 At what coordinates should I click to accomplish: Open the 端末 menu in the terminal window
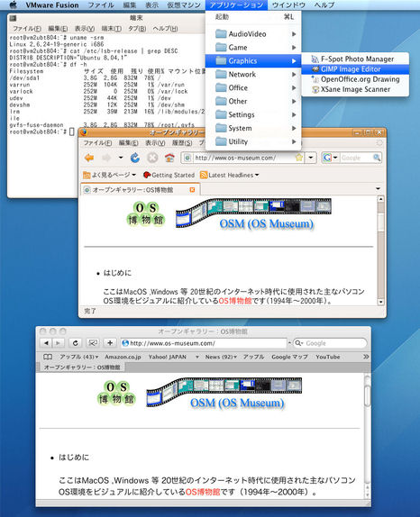(111, 29)
